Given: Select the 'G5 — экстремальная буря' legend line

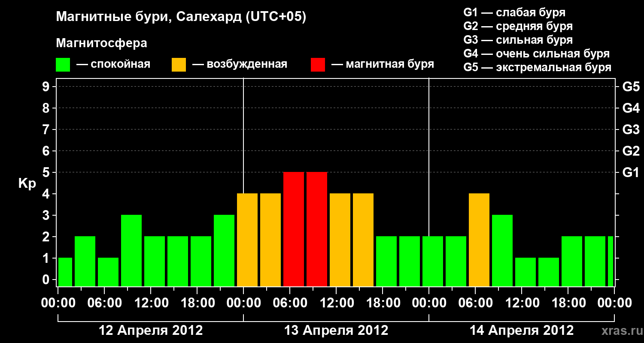Looking at the screenshot, I should pos(537,67).
